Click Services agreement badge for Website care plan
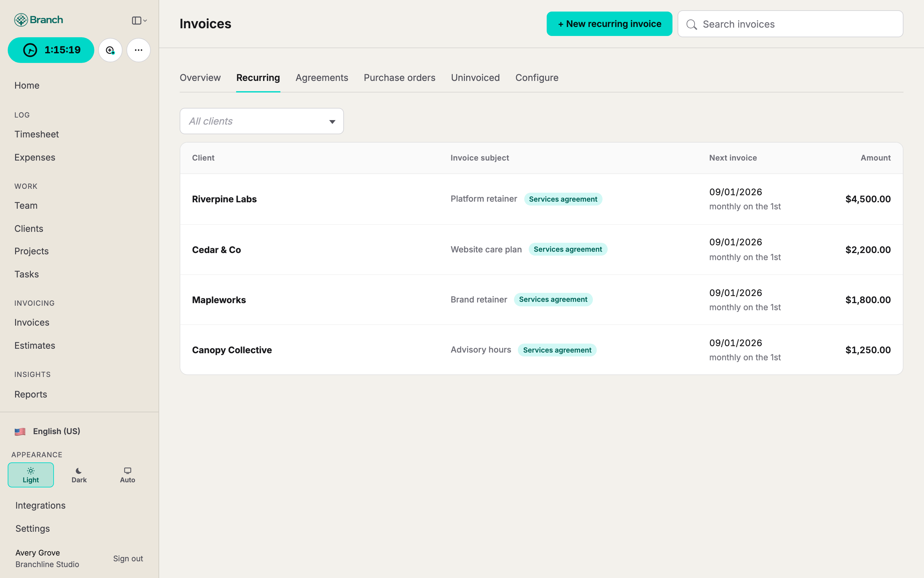This screenshot has width=924, height=578. pos(568,249)
